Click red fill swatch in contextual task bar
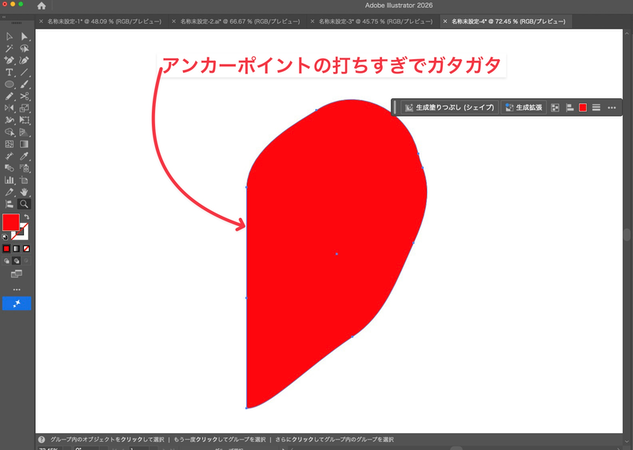The width and height of the screenshot is (633, 450). pos(583,107)
